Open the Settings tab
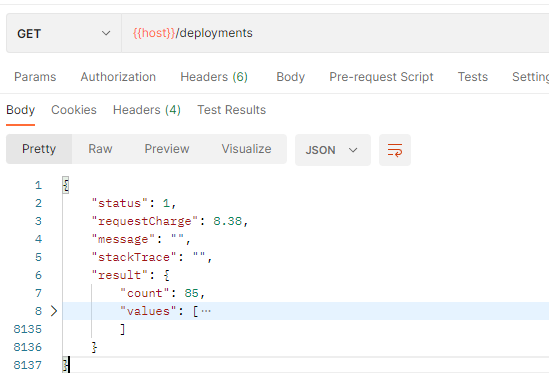Screen dimensions: 549x373 [x=530, y=77]
